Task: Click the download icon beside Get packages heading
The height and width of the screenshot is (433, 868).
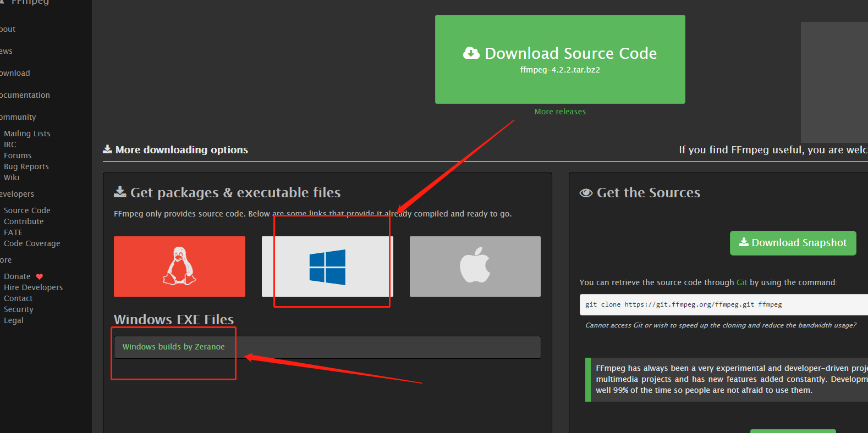Action: tap(120, 192)
